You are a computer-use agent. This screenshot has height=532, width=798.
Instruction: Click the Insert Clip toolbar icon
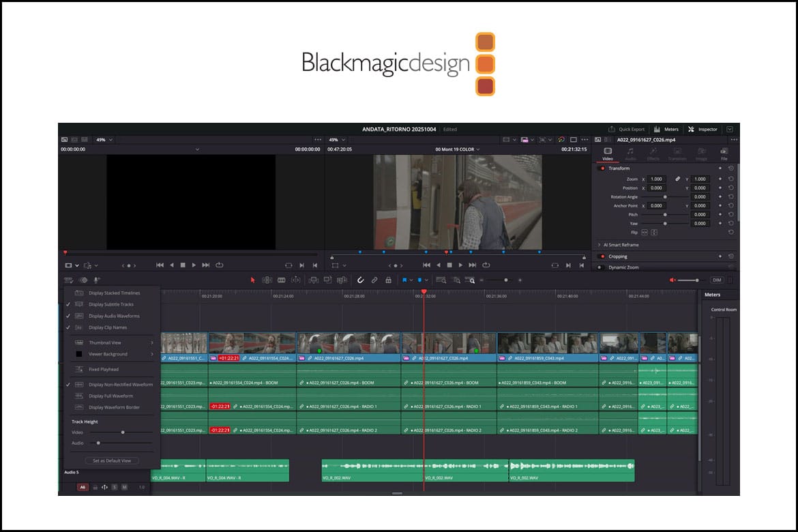[x=314, y=280]
